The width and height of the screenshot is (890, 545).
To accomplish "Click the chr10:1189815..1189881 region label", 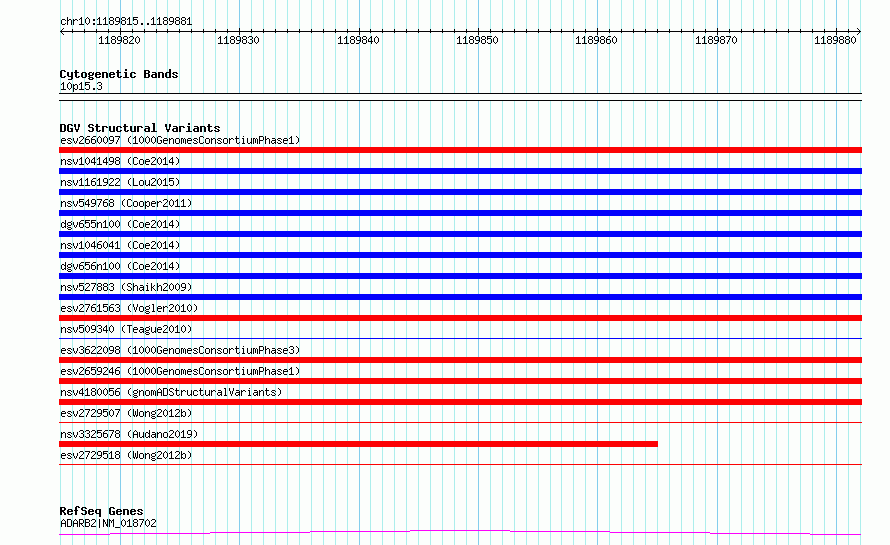I will (x=126, y=22).
